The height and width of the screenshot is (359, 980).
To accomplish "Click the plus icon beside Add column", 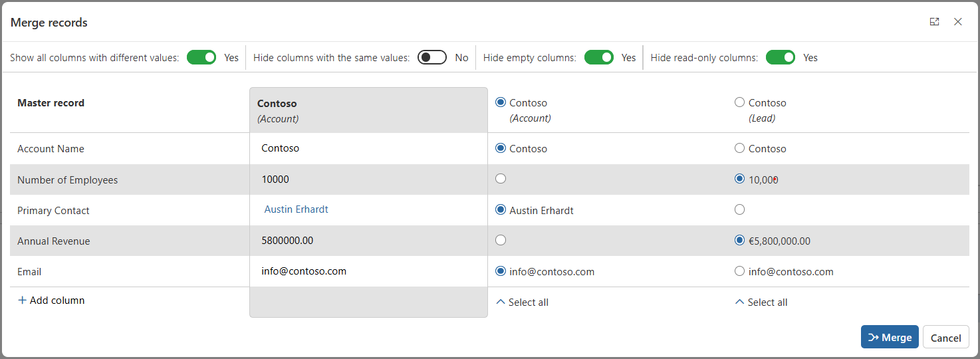I will tap(22, 300).
